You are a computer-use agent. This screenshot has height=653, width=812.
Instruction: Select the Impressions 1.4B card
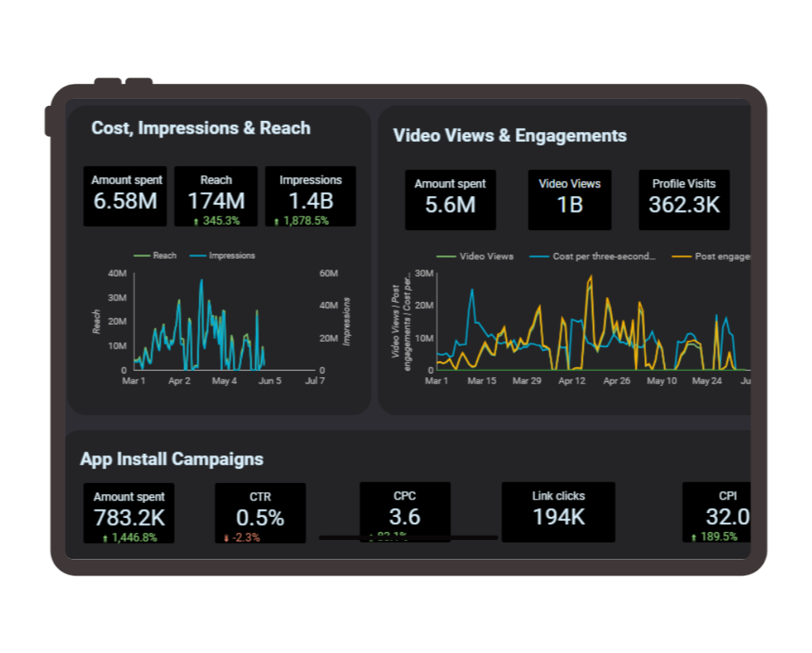[310, 196]
